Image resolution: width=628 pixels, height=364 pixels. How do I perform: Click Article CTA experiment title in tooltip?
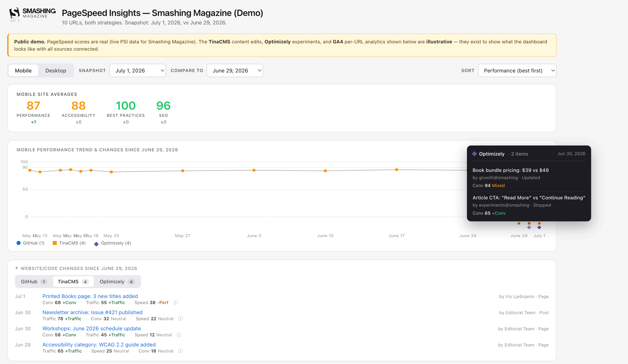(529, 198)
